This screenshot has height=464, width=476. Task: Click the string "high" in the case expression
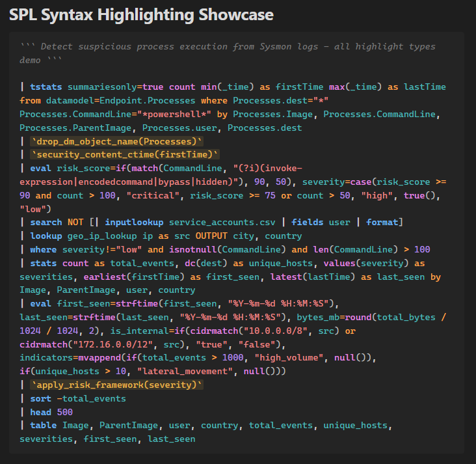377,195
